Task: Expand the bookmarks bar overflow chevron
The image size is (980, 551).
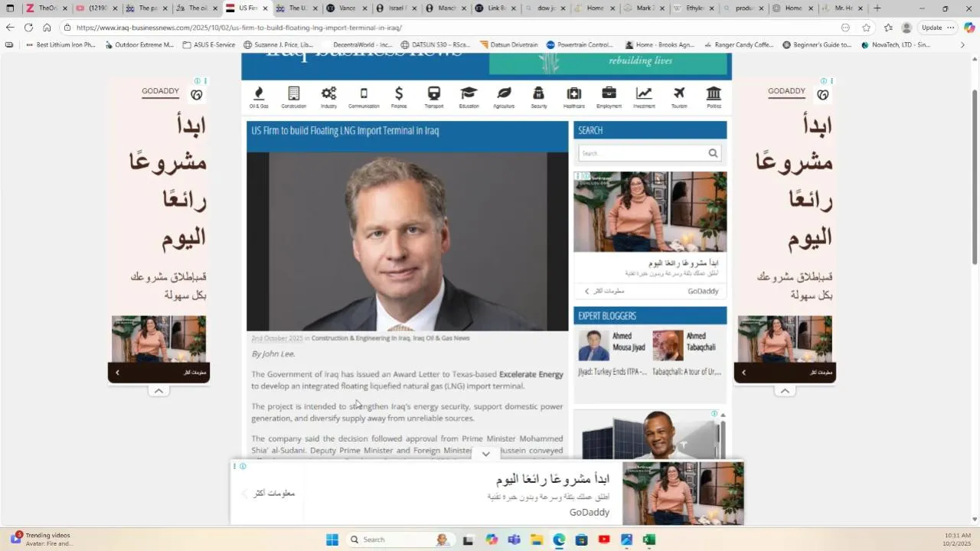Action: click(962, 45)
